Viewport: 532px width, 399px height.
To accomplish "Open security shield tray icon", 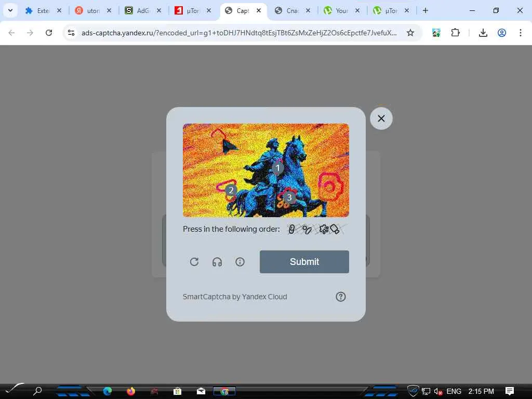I will point(413,391).
